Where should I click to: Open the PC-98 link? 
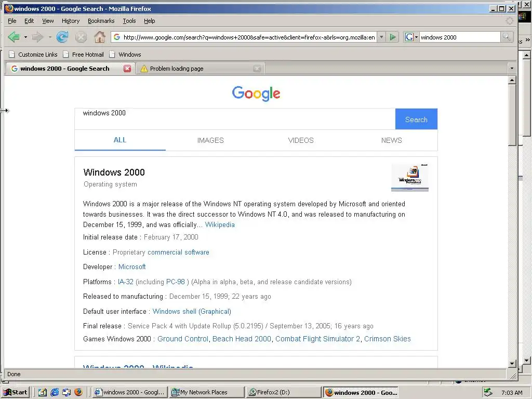pyautogui.click(x=176, y=282)
